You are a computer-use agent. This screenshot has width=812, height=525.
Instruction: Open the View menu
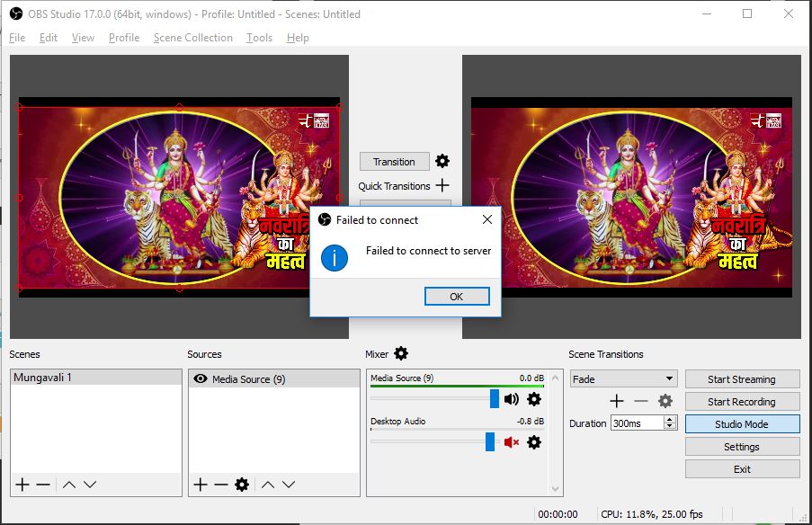coord(83,38)
